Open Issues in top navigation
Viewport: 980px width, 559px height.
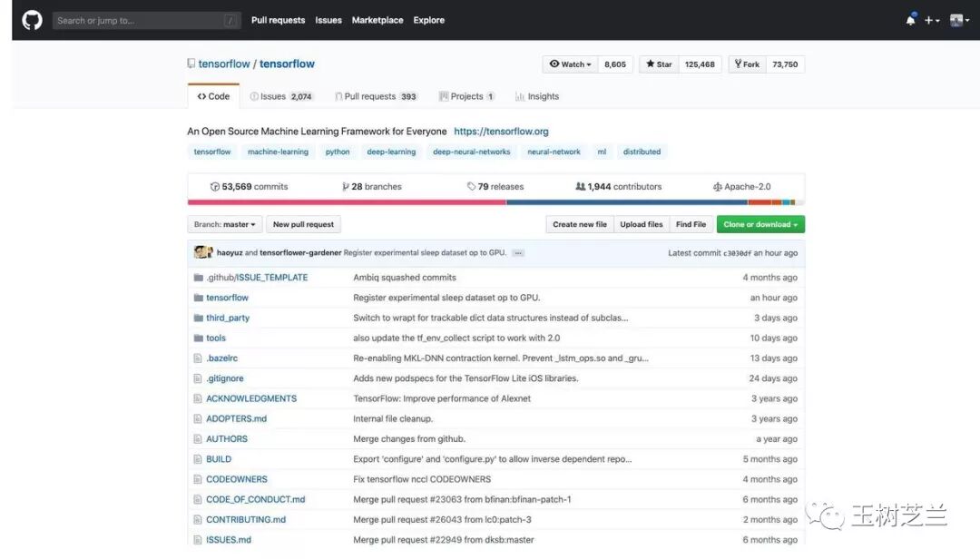328,20
